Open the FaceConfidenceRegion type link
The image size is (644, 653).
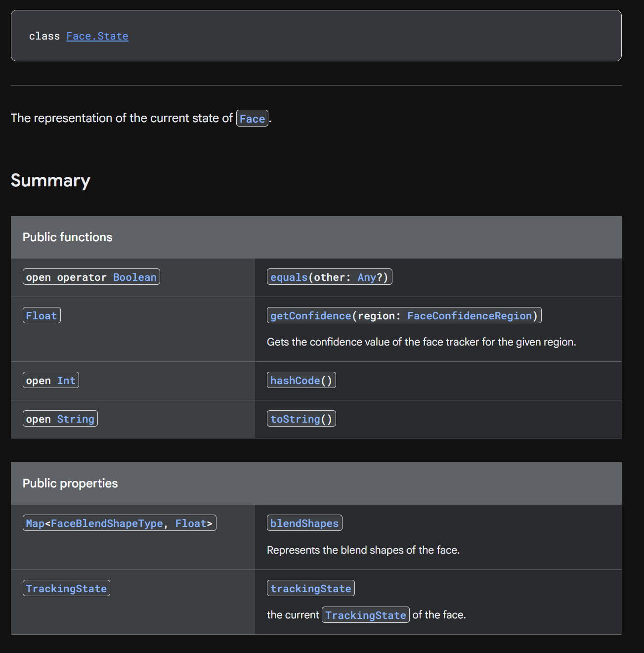470,316
